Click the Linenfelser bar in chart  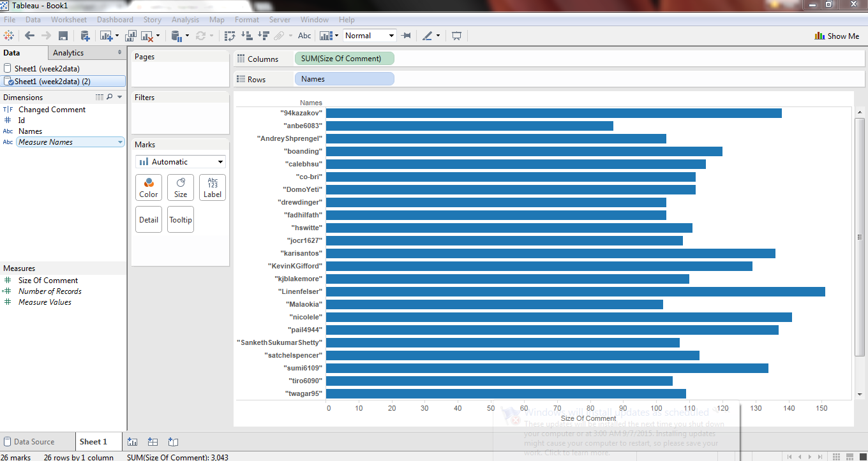575,291
